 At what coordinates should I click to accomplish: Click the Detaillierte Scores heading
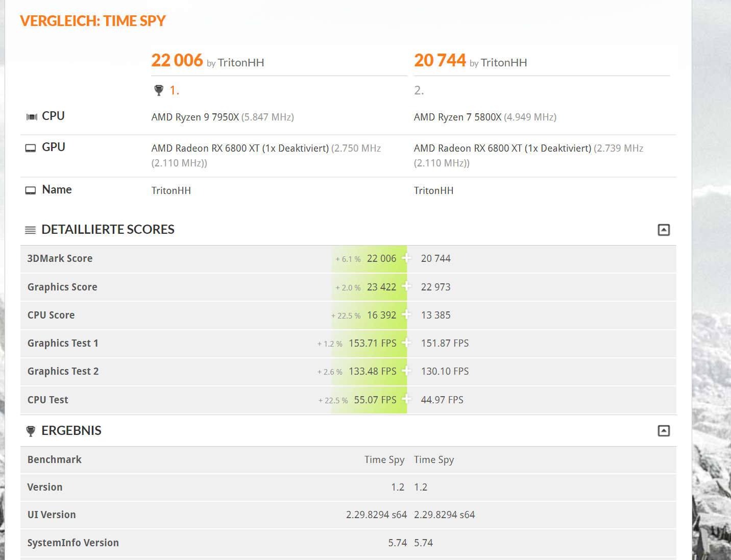[108, 230]
